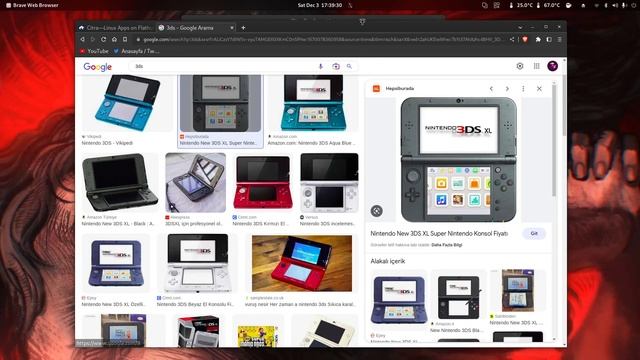Open Google account avatar
The width and height of the screenshot is (640, 360).
click(553, 66)
